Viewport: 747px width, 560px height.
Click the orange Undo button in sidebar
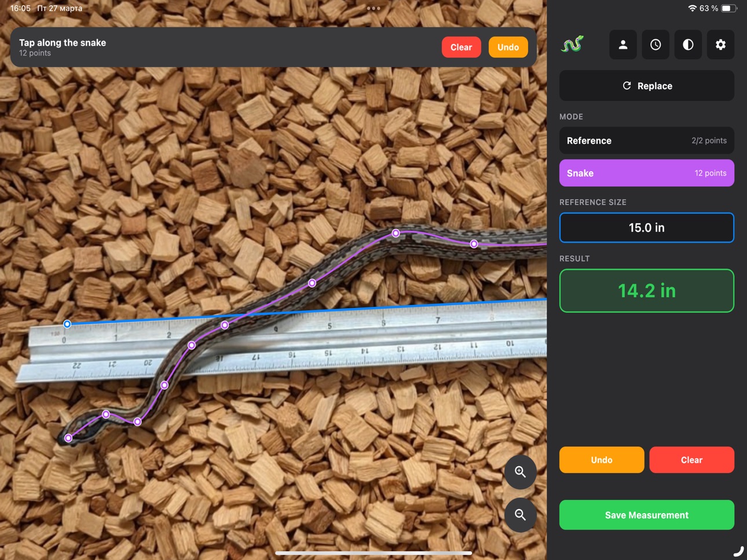[x=602, y=460]
